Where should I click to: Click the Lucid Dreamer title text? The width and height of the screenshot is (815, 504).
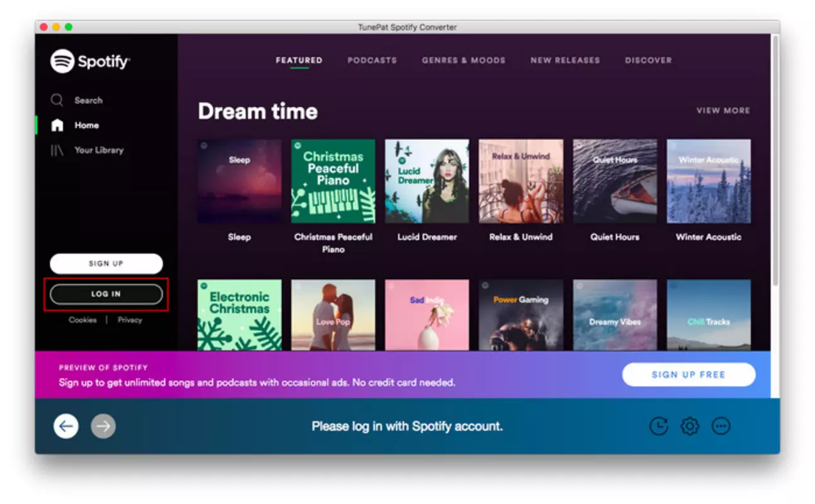click(427, 238)
